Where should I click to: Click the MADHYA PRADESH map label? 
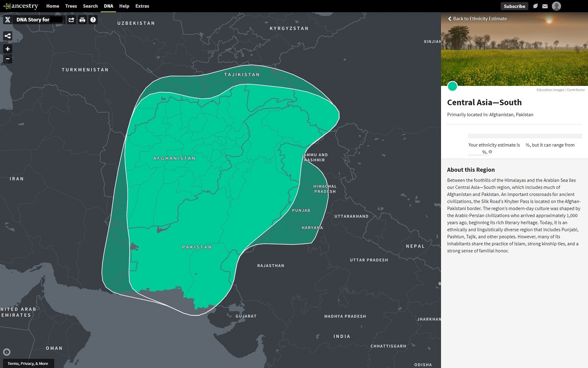(345, 317)
